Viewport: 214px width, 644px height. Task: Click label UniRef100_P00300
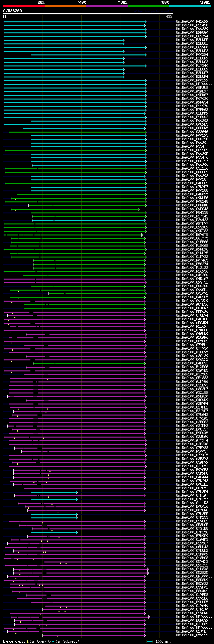[192, 286]
